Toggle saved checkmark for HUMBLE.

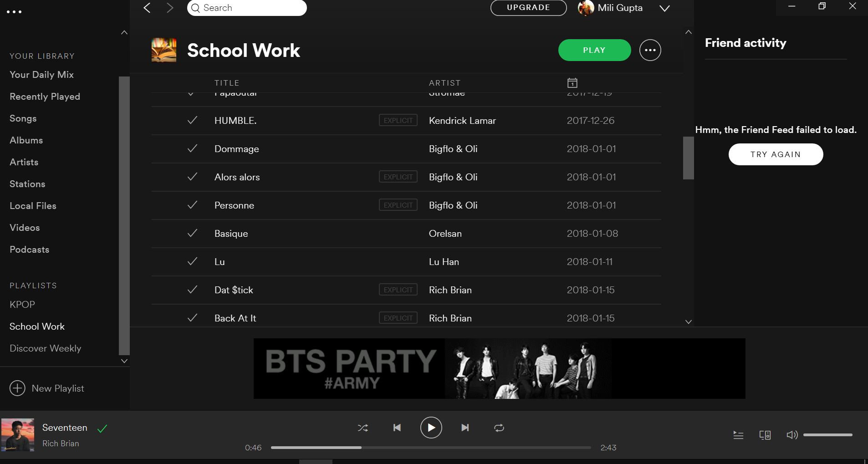pos(193,120)
